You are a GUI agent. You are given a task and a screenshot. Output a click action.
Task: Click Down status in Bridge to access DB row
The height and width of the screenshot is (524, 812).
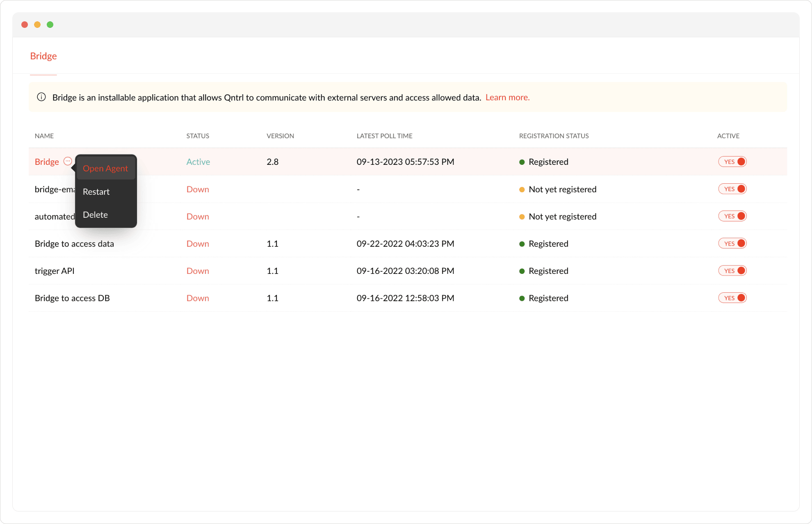point(198,298)
